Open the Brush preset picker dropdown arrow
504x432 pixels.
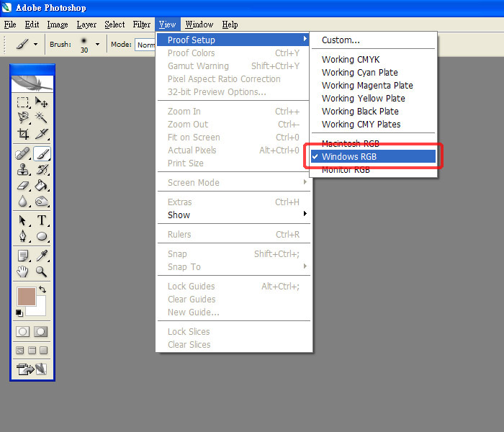click(x=97, y=44)
